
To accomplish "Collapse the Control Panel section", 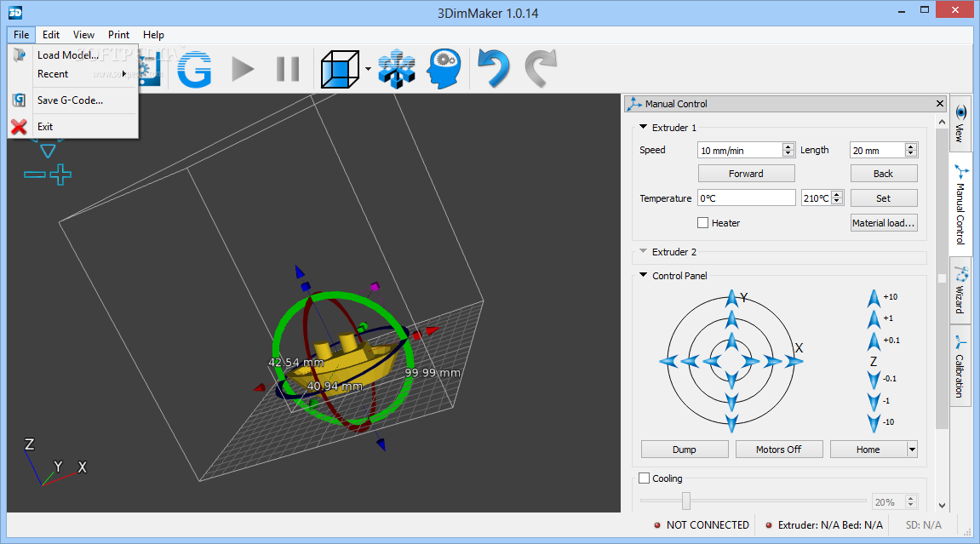I will point(643,275).
